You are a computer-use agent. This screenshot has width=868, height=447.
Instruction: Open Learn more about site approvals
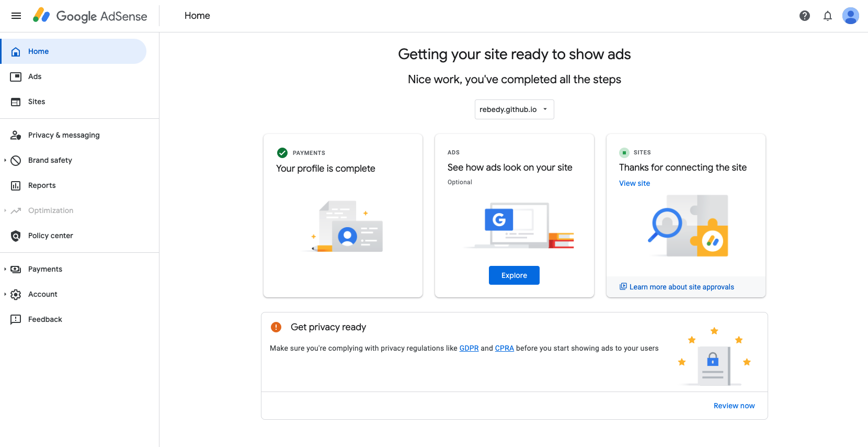[x=681, y=287]
